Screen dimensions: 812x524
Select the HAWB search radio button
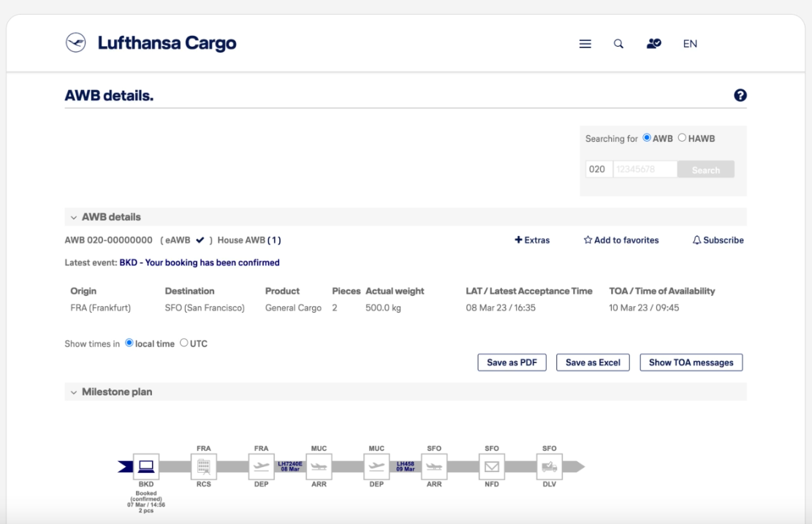[682, 137]
